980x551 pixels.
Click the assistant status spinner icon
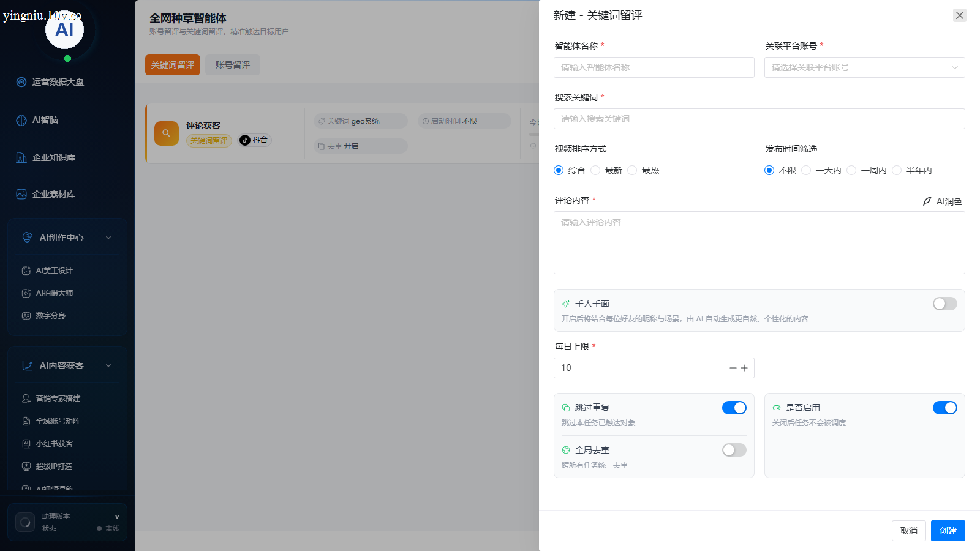tap(25, 522)
